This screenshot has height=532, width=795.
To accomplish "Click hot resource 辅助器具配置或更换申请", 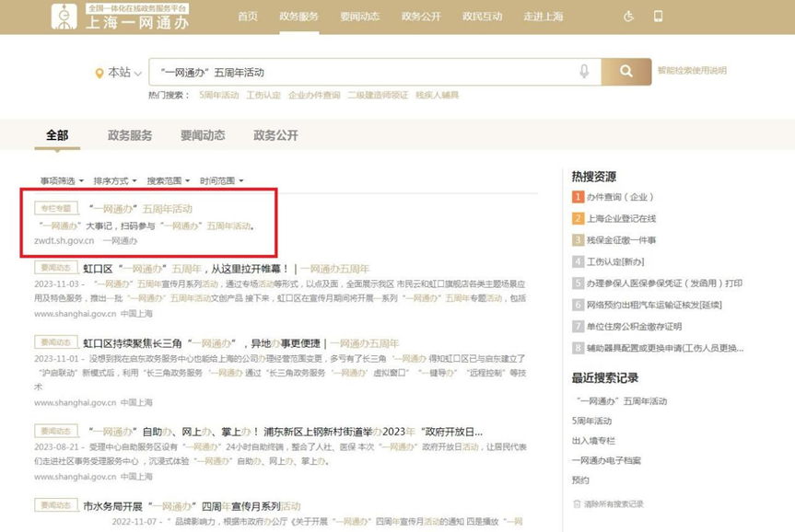I will click(x=665, y=348).
